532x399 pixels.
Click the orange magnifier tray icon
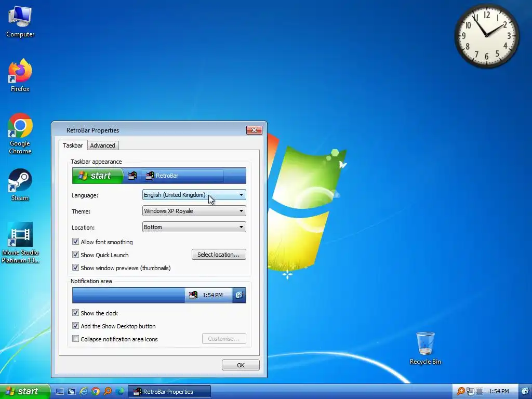(461, 392)
